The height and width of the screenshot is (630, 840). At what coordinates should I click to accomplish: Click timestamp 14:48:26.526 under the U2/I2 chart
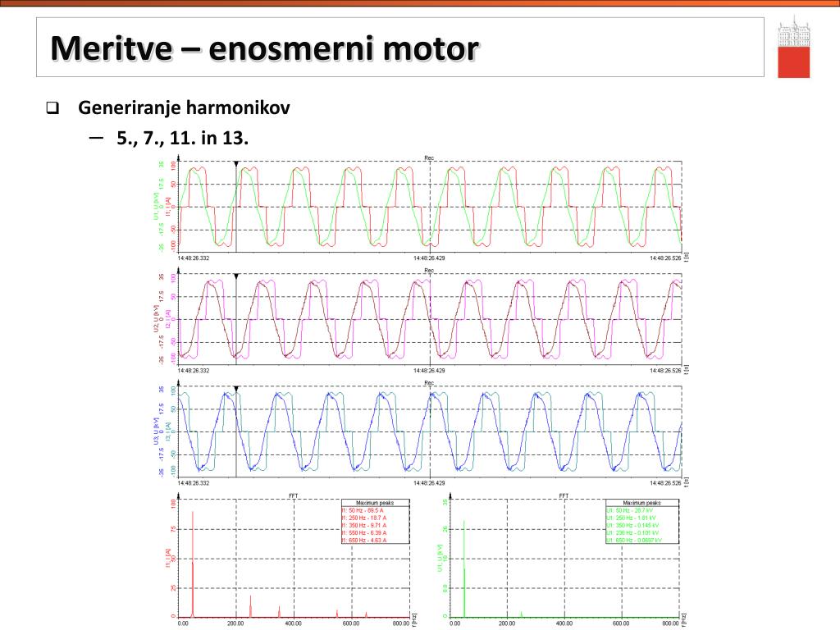[665, 371]
